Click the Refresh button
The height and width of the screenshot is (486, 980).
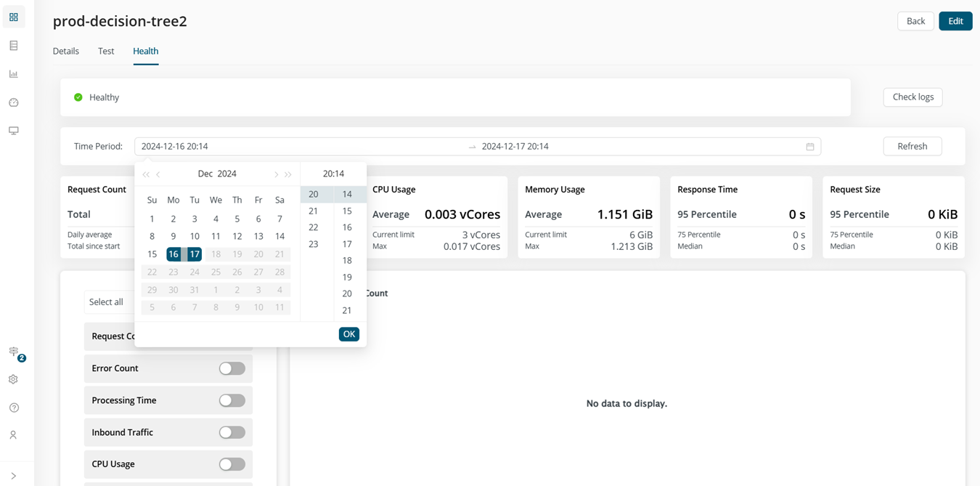(912, 146)
